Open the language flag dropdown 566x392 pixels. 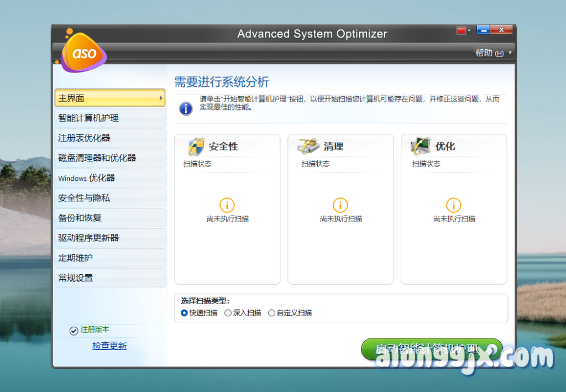tap(463, 30)
